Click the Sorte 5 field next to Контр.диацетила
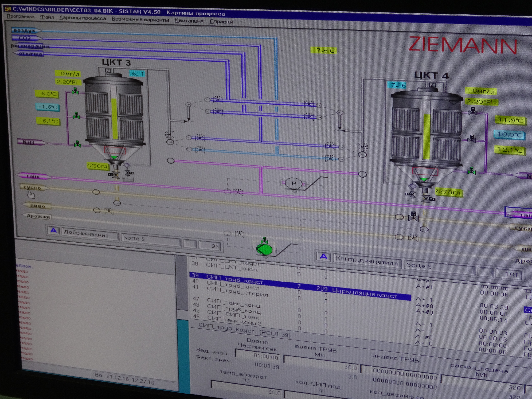 click(x=440, y=267)
